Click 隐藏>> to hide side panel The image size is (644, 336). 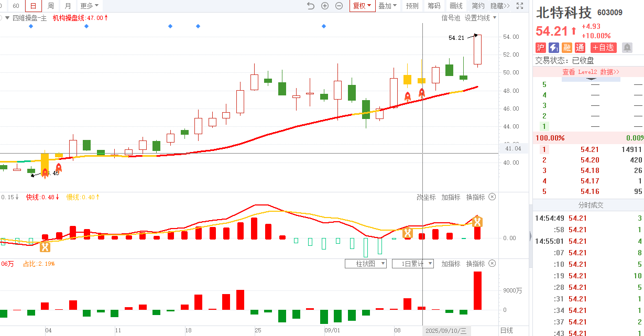(500, 6)
